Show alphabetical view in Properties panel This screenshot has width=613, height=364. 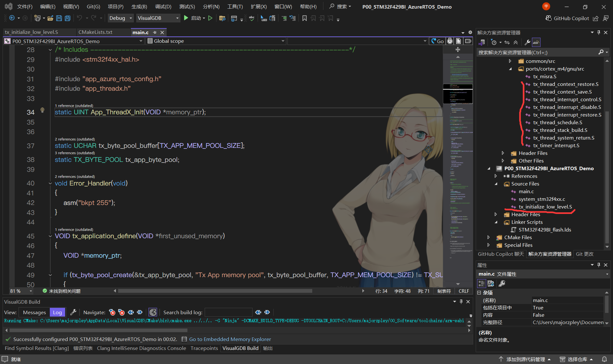pyautogui.click(x=491, y=284)
